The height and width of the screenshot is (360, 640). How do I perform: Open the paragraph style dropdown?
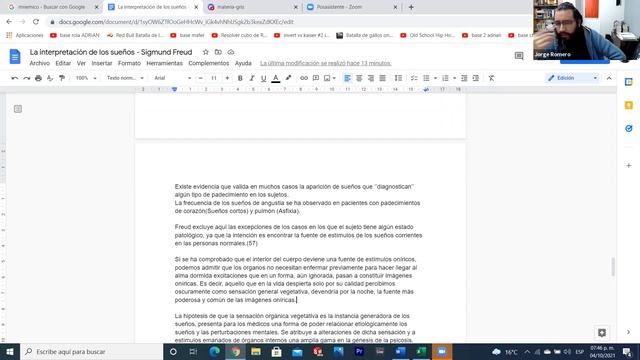tap(125, 78)
